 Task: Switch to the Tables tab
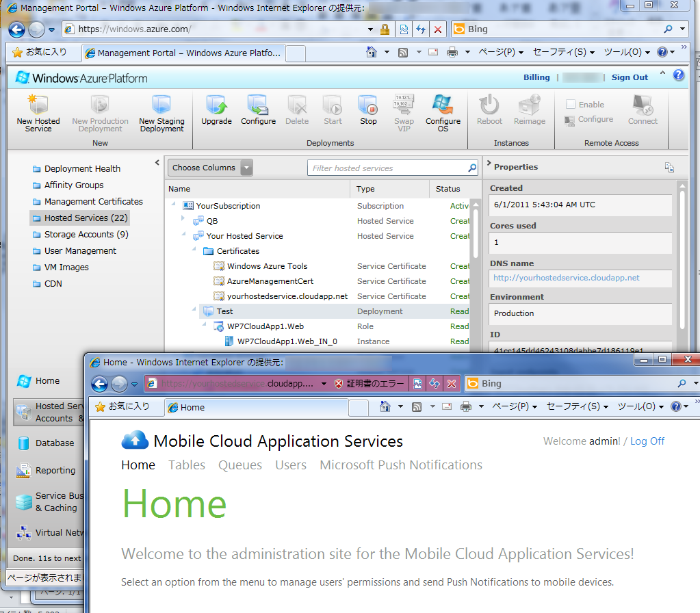tap(187, 465)
